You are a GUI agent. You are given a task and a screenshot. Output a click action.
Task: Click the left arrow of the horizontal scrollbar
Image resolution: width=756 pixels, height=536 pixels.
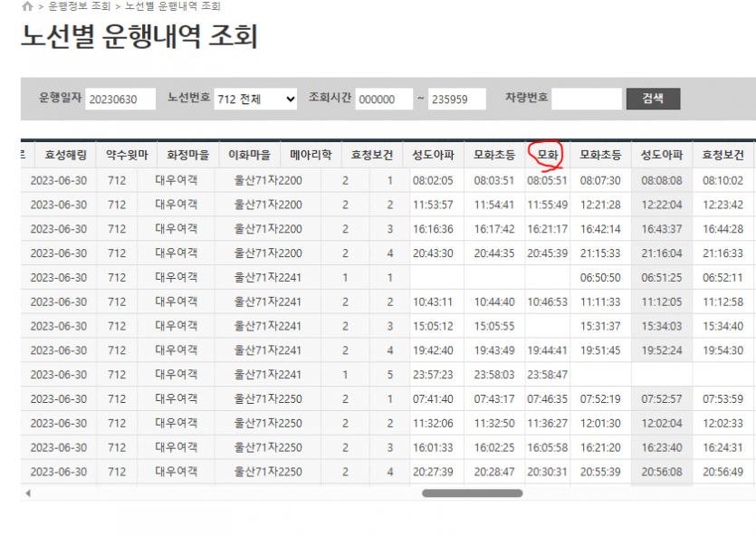coord(28,493)
